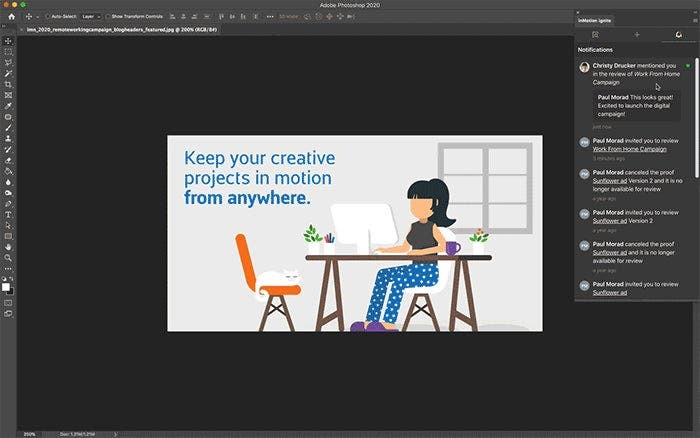
Task: Select the Rectangular Marquee tool
Action: [8, 52]
